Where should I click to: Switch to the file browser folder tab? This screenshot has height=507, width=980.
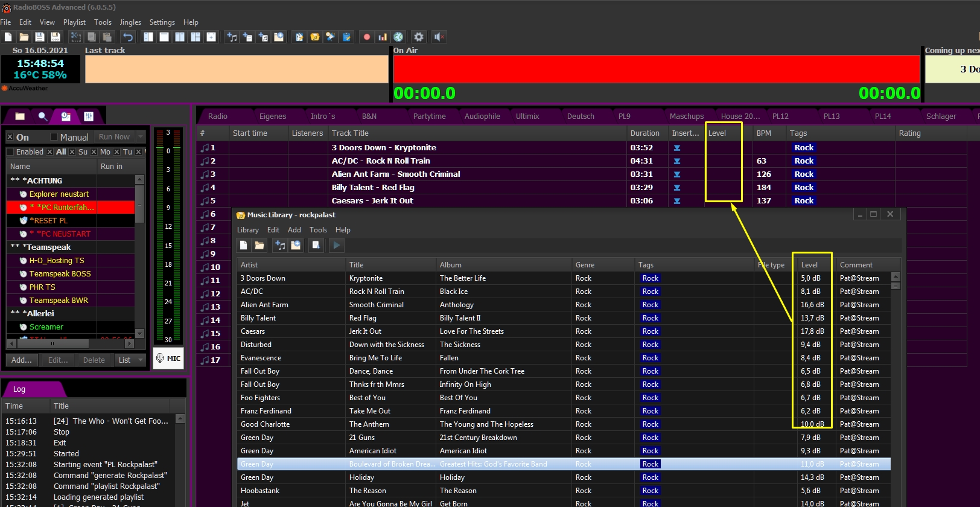20,116
